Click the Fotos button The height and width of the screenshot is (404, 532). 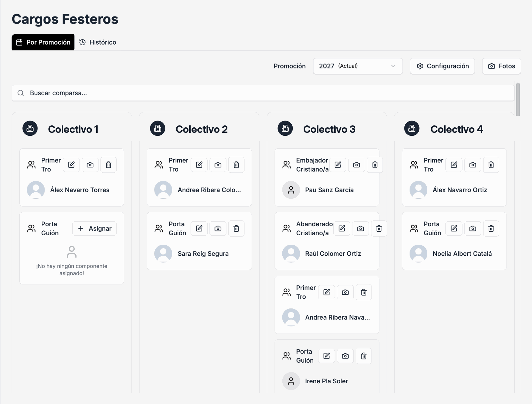[x=501, y=66]
